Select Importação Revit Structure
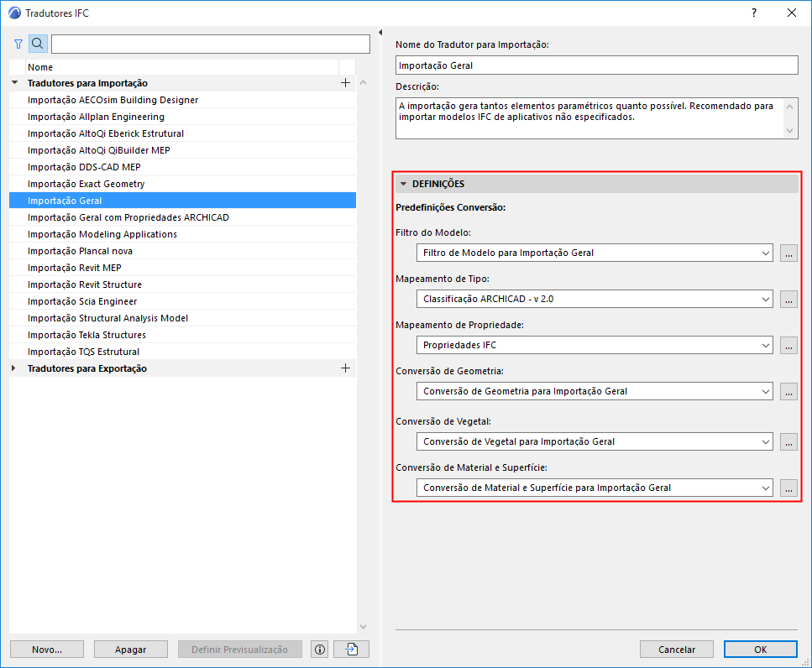Image resolution: width=812 pixels, height=668 pixels. pos(182,284)
